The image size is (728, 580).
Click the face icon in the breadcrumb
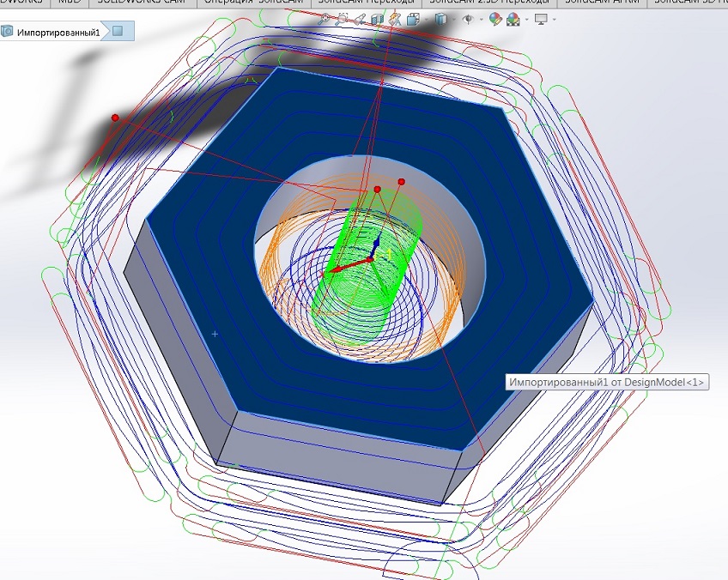118,31
